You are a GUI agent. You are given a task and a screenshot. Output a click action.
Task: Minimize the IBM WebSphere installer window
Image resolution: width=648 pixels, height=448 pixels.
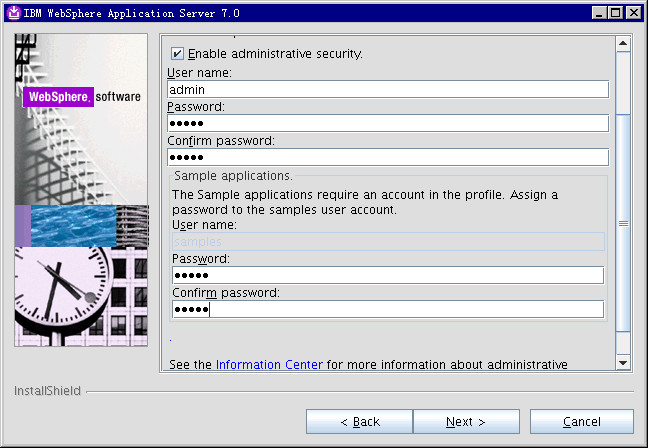coord(599,12)
